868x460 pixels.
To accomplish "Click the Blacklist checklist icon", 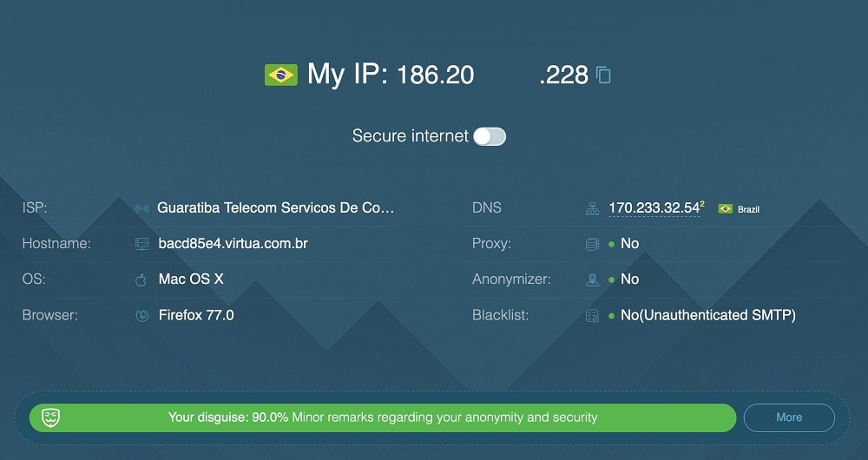I will tap(592, 316).
